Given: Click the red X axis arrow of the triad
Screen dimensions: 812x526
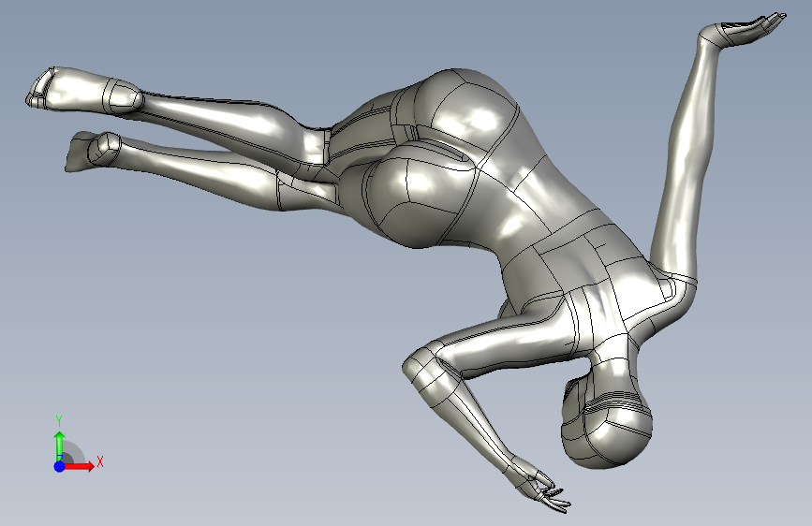Looking at the screenshot, I should point(80,466).
